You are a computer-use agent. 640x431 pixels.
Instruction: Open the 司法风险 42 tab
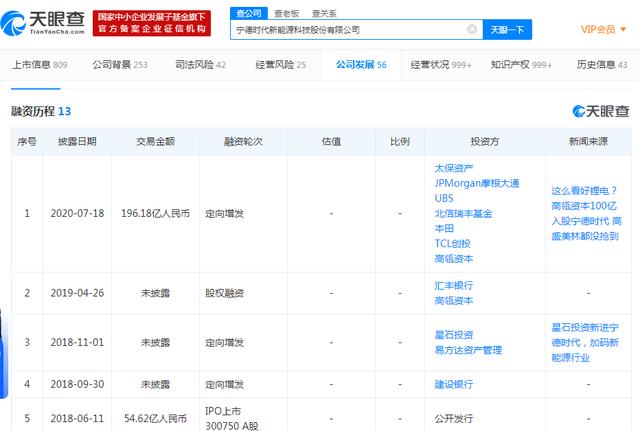tap(200, 64)
